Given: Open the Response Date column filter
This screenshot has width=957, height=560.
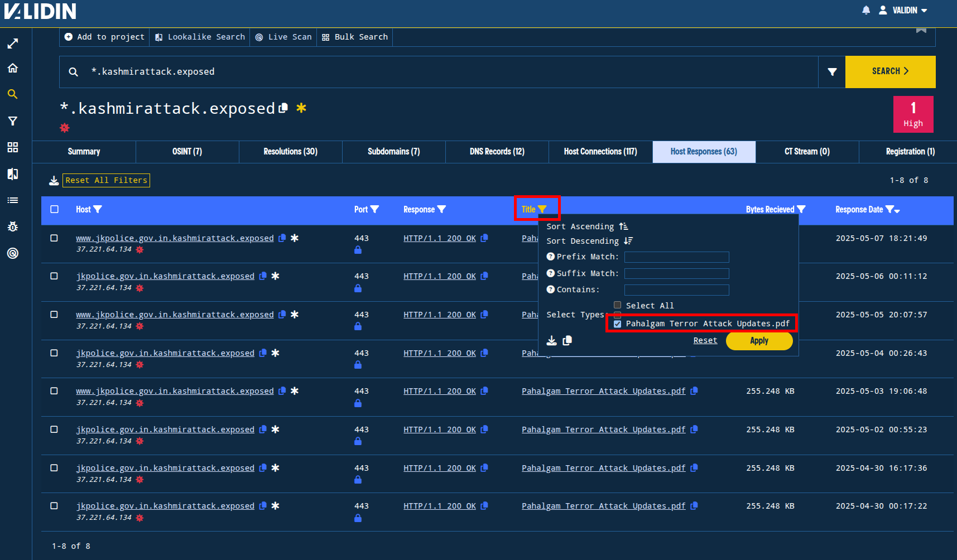Looking at the screenshot, I should (890, 209).
